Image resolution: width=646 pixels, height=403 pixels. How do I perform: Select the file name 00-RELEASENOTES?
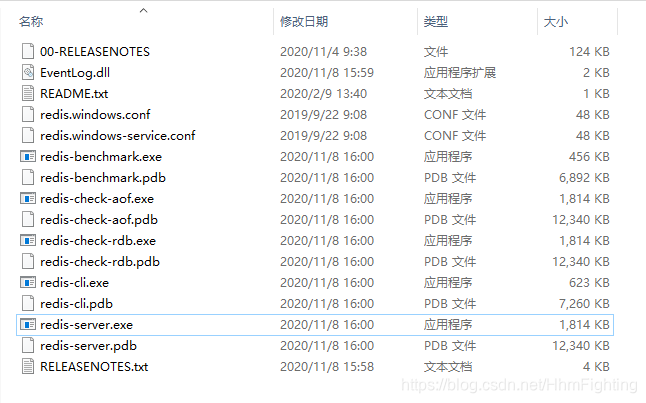coord(95,52)
